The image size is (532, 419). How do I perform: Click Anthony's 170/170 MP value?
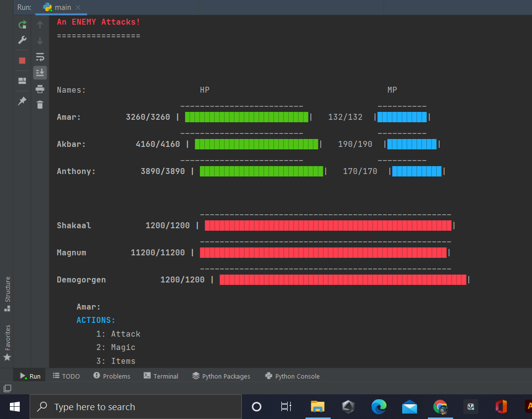360,172
